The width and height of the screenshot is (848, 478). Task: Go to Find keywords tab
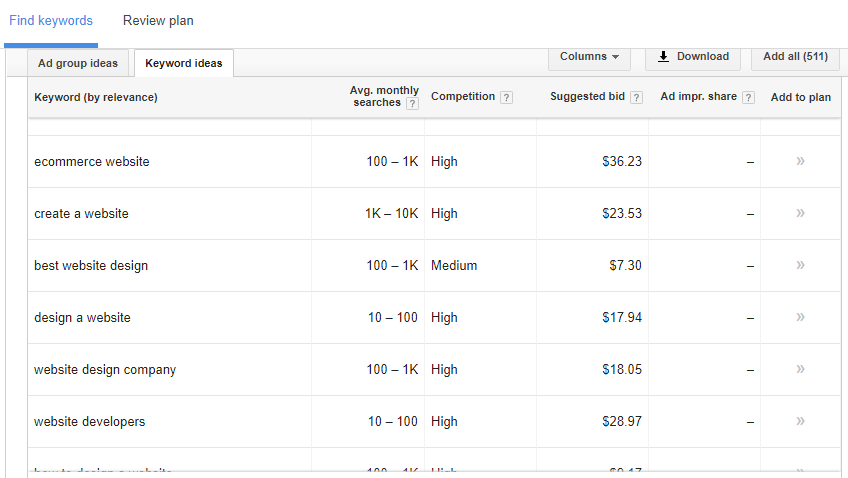(x=51, y=20)
